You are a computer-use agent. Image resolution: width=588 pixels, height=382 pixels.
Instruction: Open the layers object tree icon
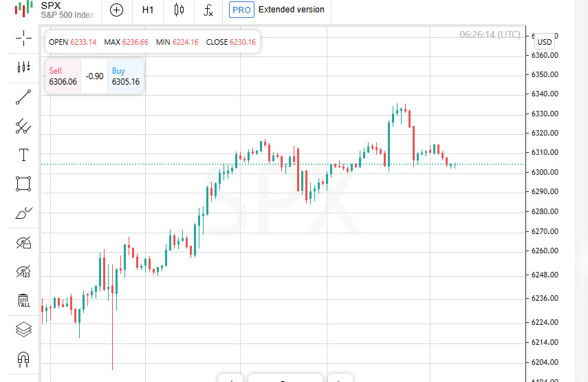tap(23, 330)
